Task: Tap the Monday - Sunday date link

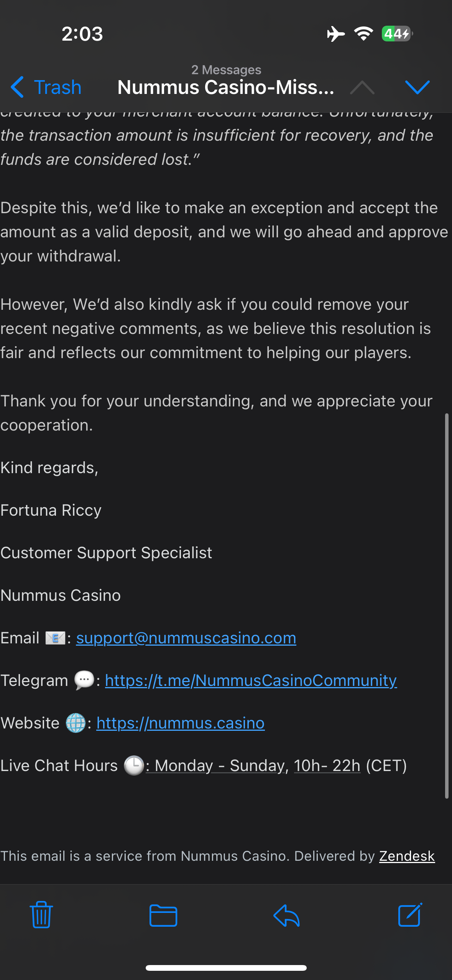Action: 221,766
